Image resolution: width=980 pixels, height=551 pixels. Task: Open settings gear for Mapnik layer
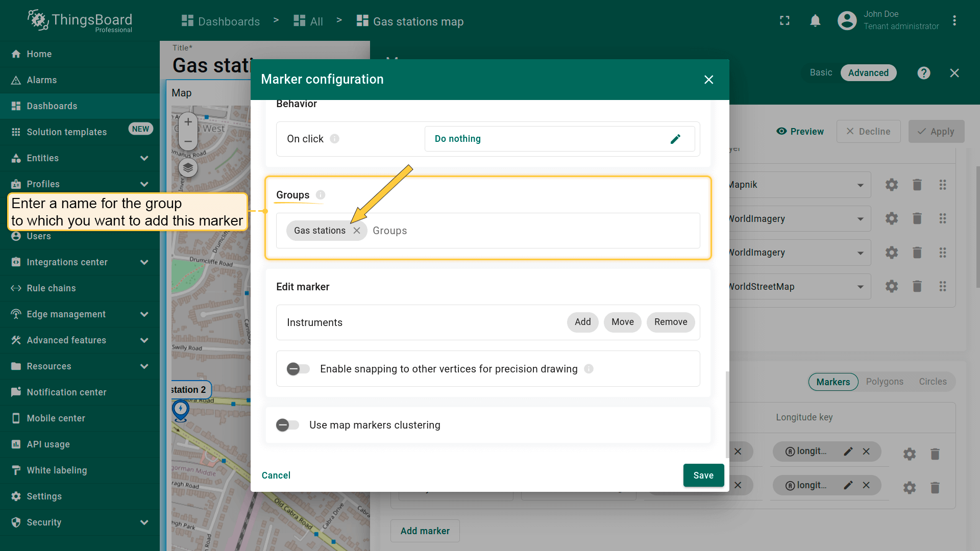coord(891,185)
